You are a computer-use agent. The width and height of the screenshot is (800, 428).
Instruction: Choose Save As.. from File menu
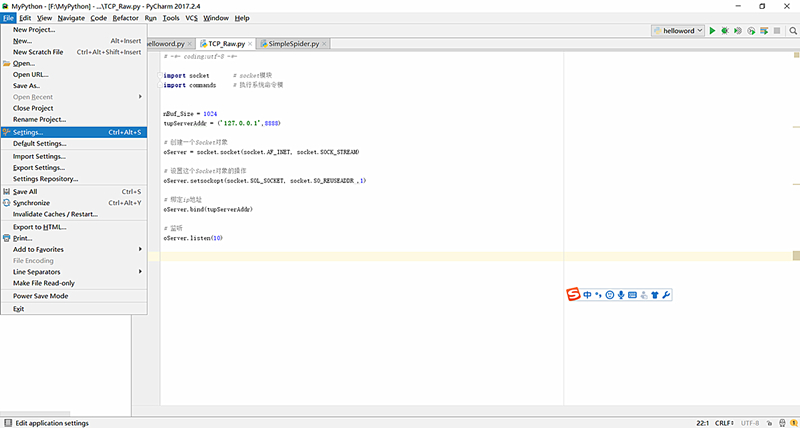click(74, 86)
